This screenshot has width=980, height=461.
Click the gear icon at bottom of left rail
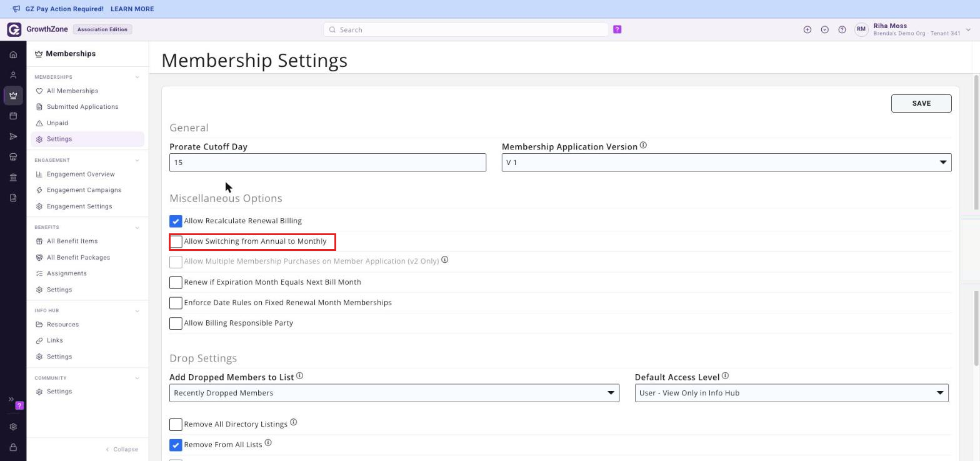(13, 427)
